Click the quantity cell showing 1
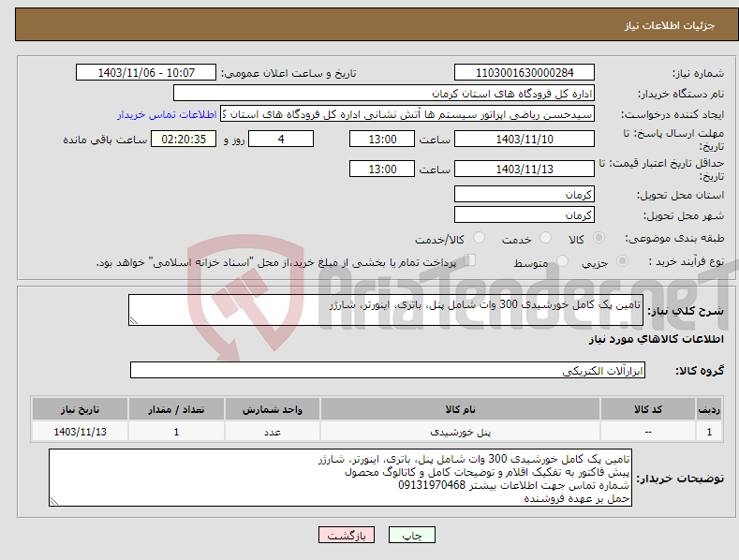Screen dimensions: 739x560 click(176, 432)
